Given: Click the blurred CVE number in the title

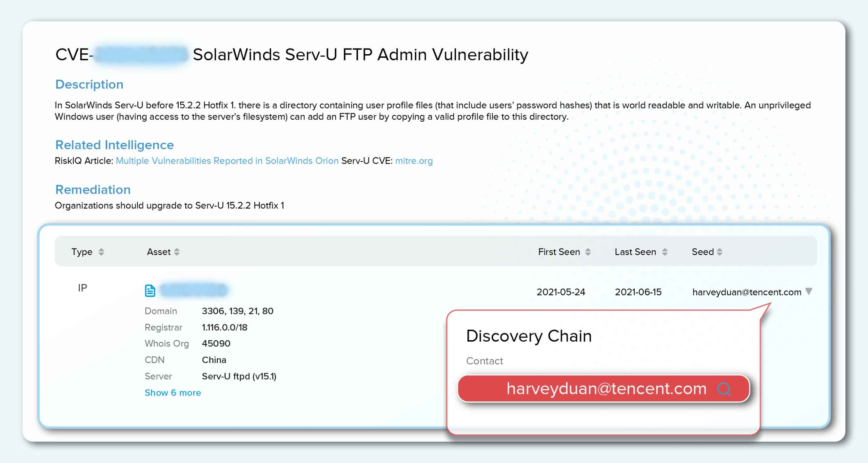Looking at the screenshot, I should 140,55.
